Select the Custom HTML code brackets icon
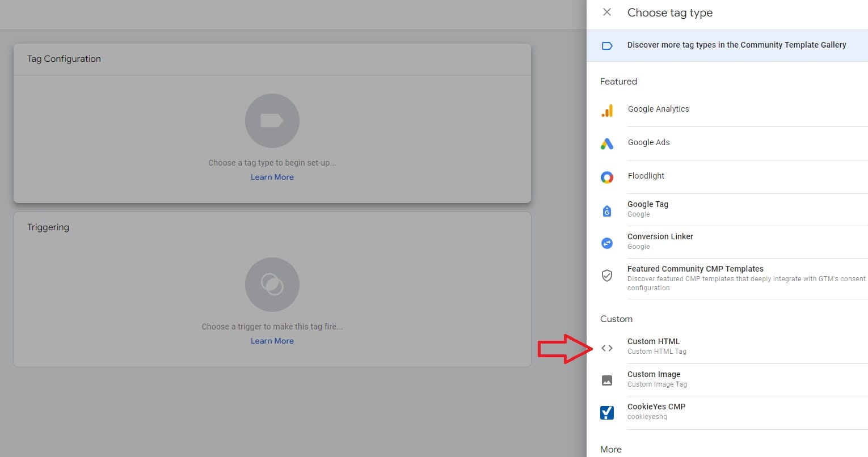This screenshot has width=868, height=457. pyautogui.click(x=607, y=348)
